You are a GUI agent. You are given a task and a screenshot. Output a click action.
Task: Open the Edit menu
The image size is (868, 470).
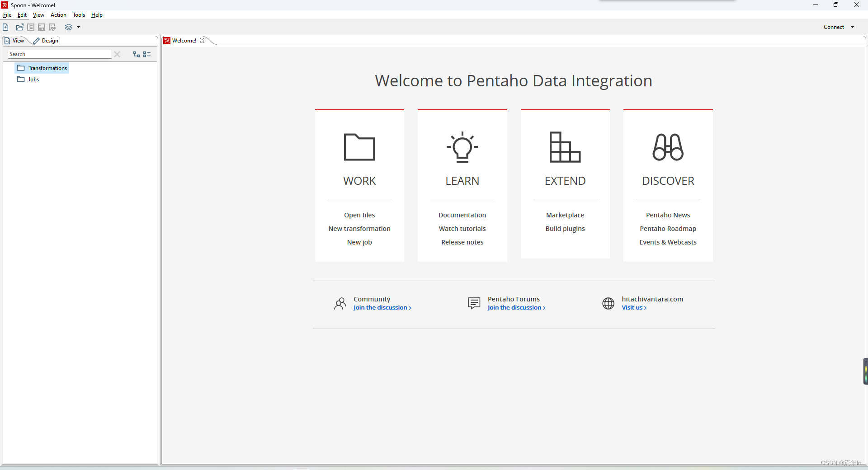click(x=22, y=15)
